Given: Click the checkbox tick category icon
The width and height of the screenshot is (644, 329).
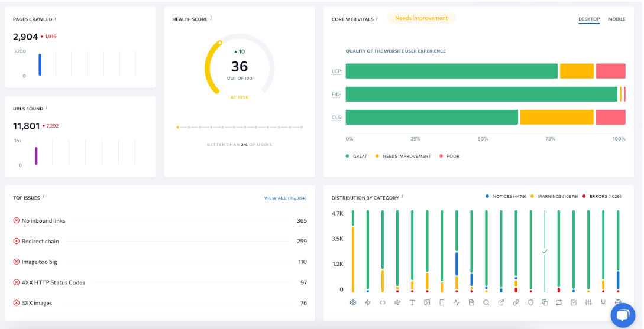Looking at the screenshot, I should pyautogui.click(x=574, y=302).
